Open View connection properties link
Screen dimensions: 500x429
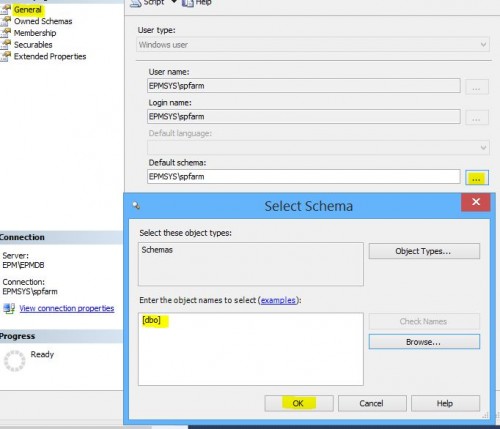[67, 308]
